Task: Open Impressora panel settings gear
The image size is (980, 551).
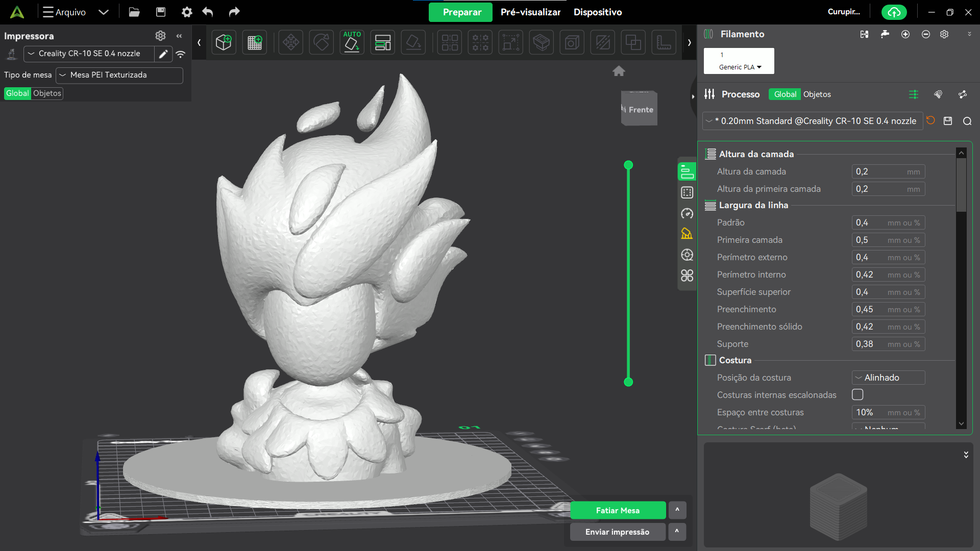Action: coord(160,36)
